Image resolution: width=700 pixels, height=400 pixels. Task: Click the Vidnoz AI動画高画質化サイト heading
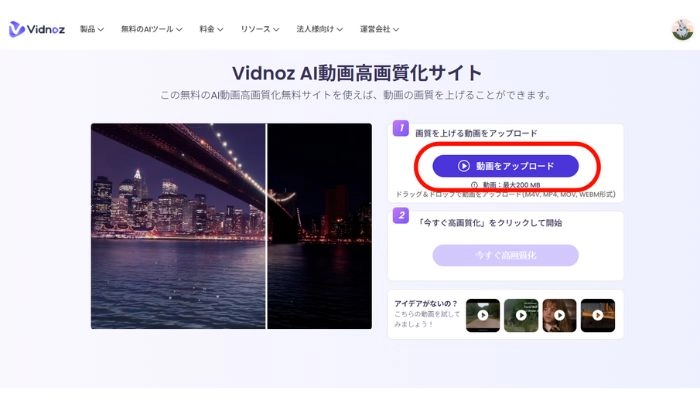click(x=357, y=73)
